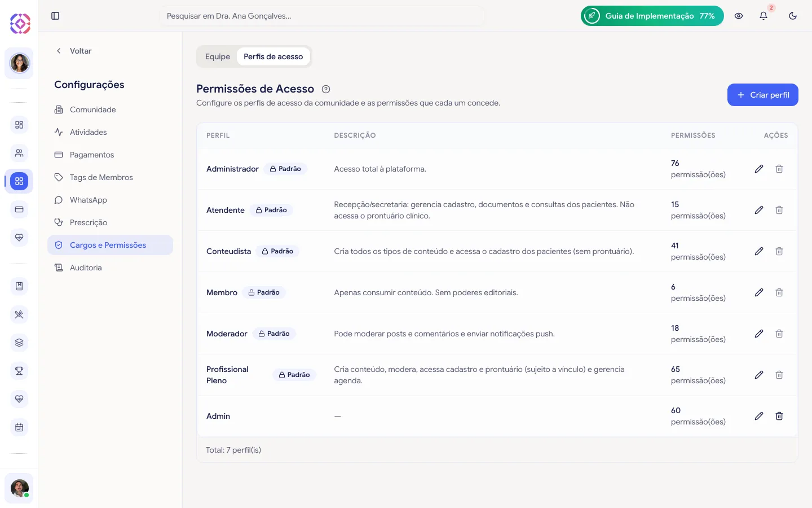Click the Conteudista profile name
The width and height of the screenshot is (812, 508).
(228, 251)
